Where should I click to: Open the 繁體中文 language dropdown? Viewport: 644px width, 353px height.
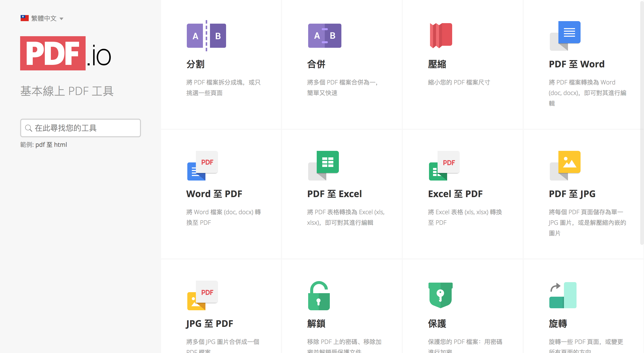pyautogui.click(x=42, y=18)
